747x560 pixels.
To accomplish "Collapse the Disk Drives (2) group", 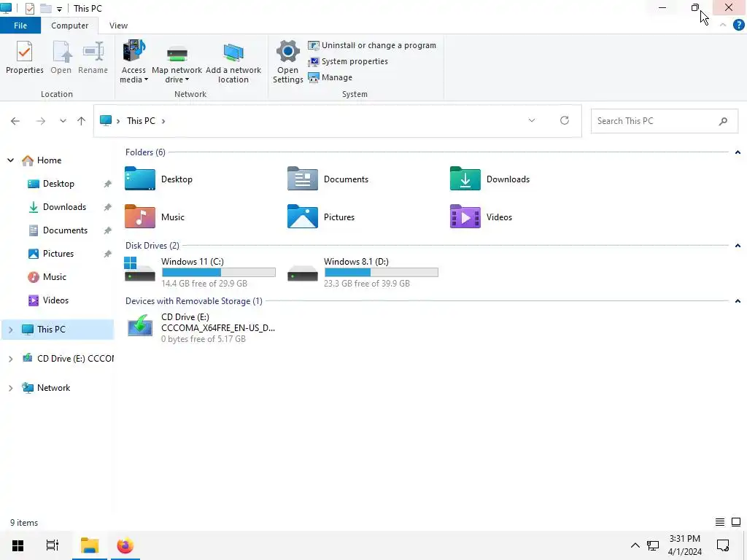I will [738, 246].
